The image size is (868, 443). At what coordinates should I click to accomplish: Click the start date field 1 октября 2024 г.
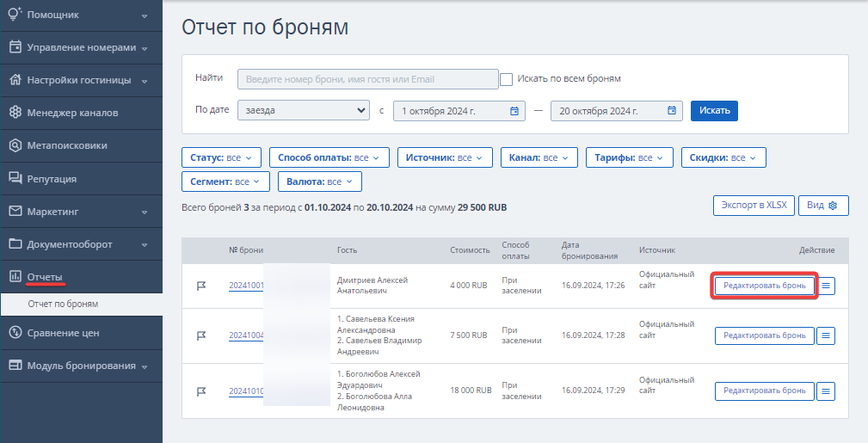pyautogui.click(x=459, y=111)
